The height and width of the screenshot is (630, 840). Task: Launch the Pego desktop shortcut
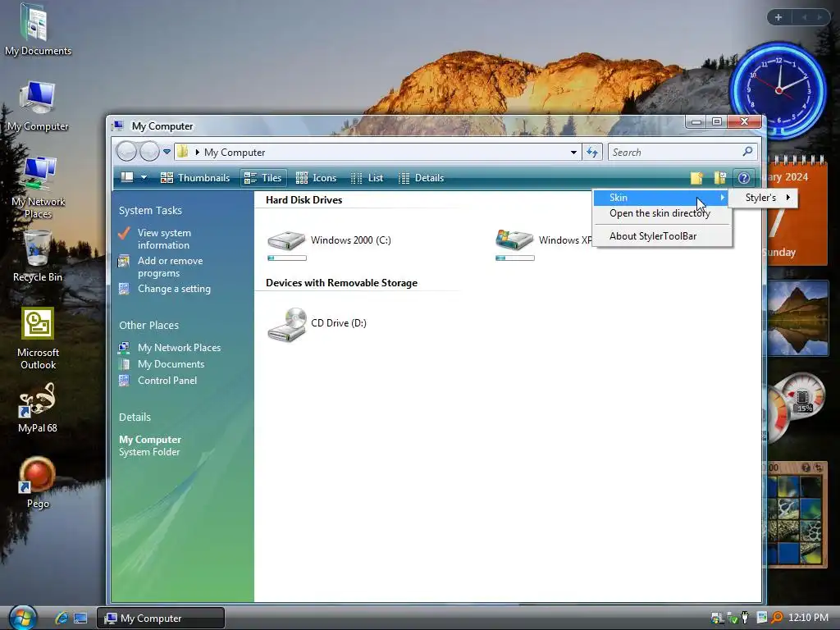[38, 482]
